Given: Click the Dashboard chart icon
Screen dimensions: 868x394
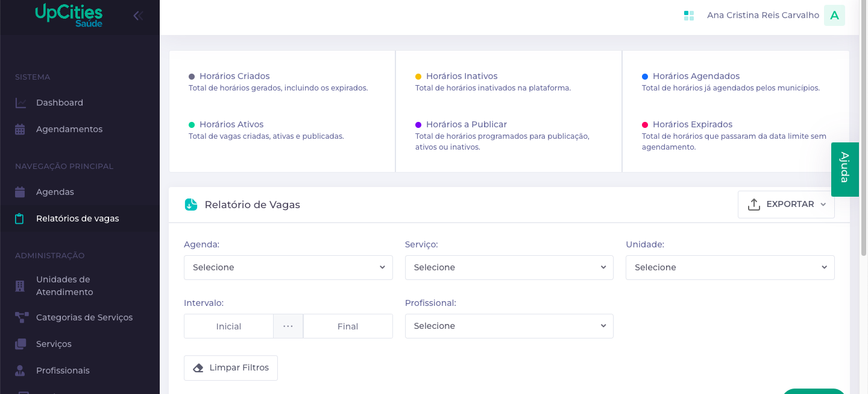Looking at the screenshot, I should 20,103.
